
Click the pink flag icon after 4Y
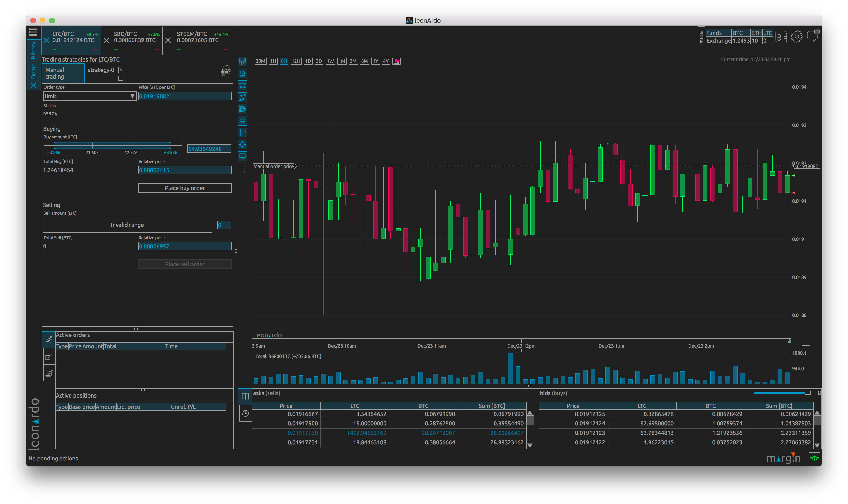397,61
